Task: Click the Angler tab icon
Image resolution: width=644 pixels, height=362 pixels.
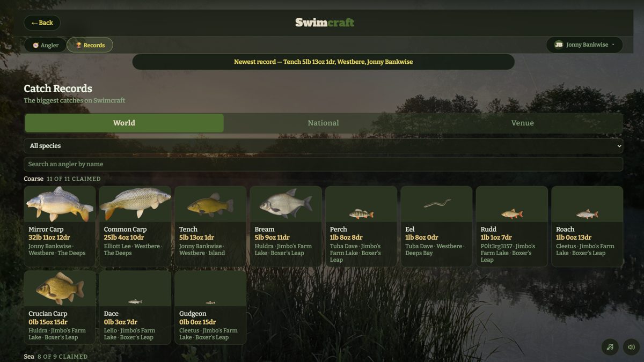Action: click(35, 46)
